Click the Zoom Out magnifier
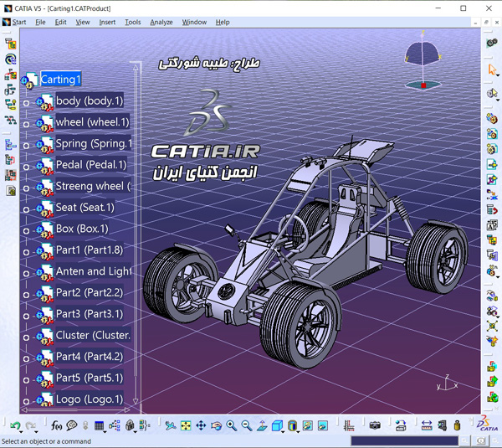502x448 pixels. [247, 425]
